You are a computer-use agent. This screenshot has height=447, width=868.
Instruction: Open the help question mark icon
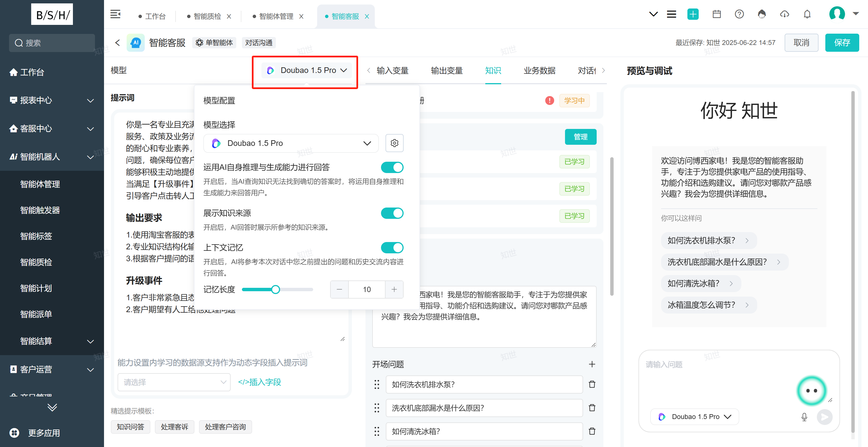coord(739,14)
